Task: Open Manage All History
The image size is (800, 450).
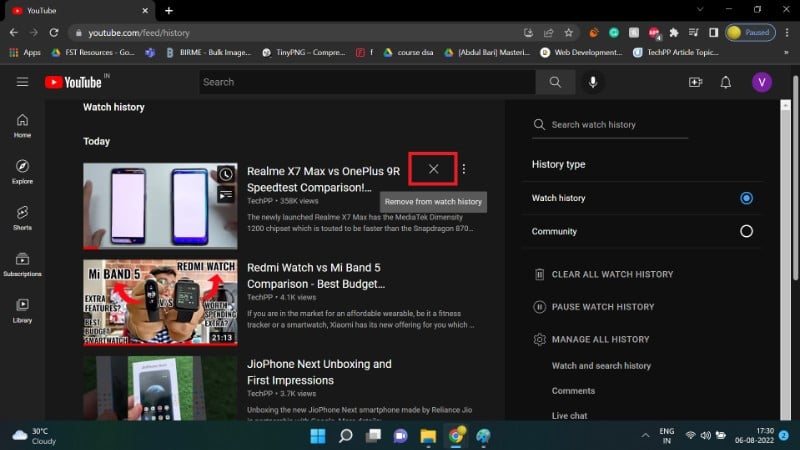Action: [x=600, y=340]
